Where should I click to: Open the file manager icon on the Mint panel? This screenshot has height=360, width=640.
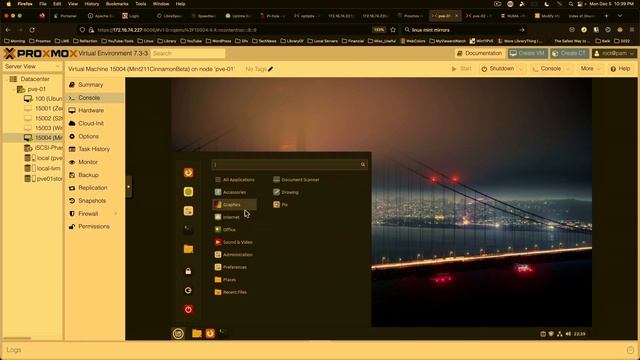[197, 333]
